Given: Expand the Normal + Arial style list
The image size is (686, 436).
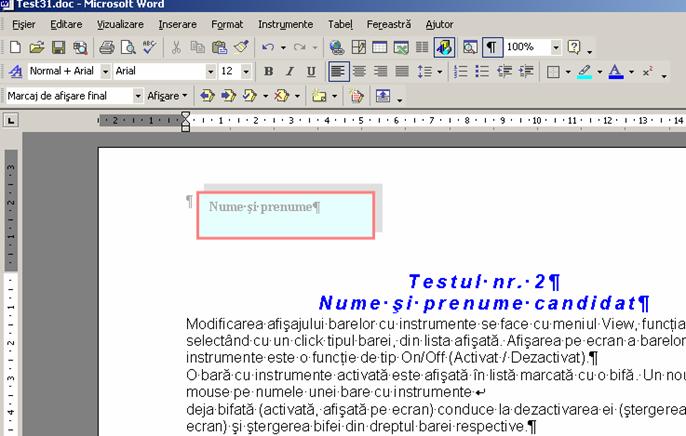Looking at the screenshot, I should click(x=103, y=72).
